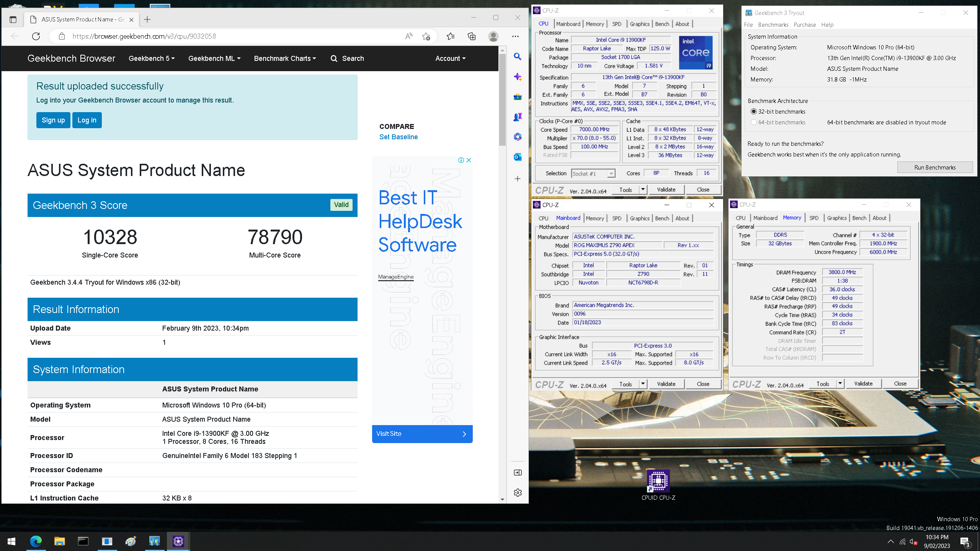
Task: Close the ManageEngine advertisement X icon
Action: [469, 160]
